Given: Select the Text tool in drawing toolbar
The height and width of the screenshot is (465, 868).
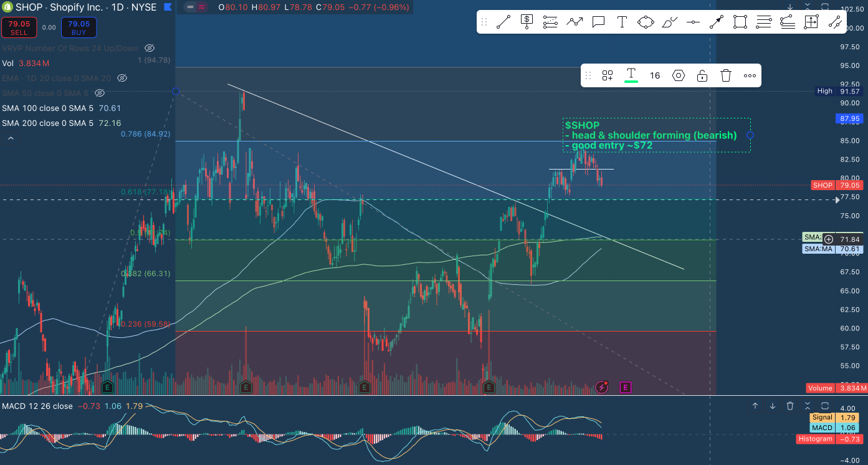Looking at the screenshot, I should coord(622,22).
